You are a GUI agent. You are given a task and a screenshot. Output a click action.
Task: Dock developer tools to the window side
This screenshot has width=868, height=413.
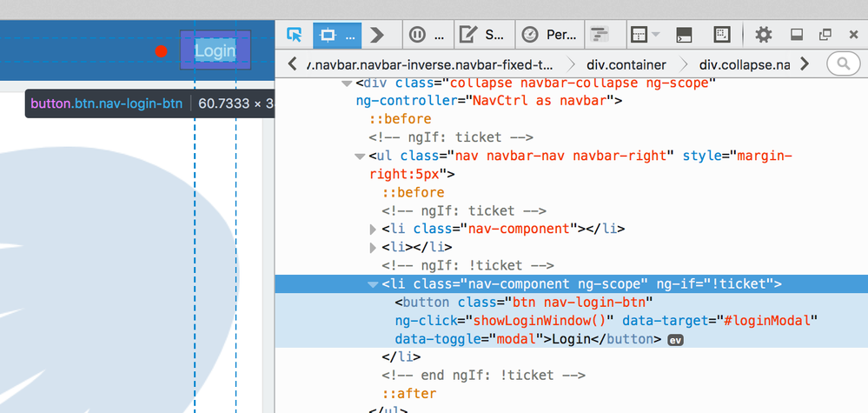796,35
